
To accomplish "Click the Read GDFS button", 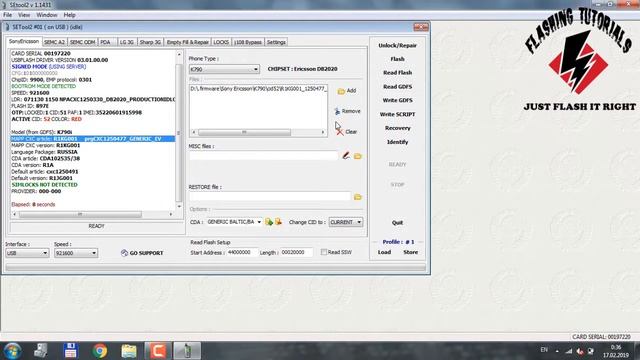I will 397,87.
